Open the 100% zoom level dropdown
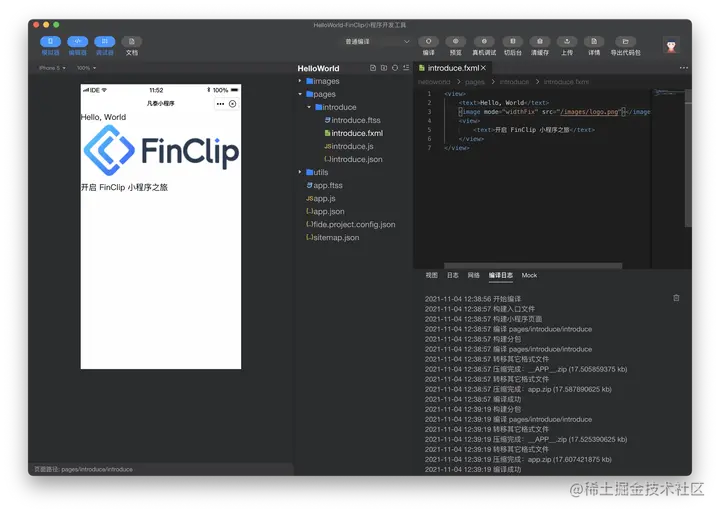720x513 pixels. (86, 68)
